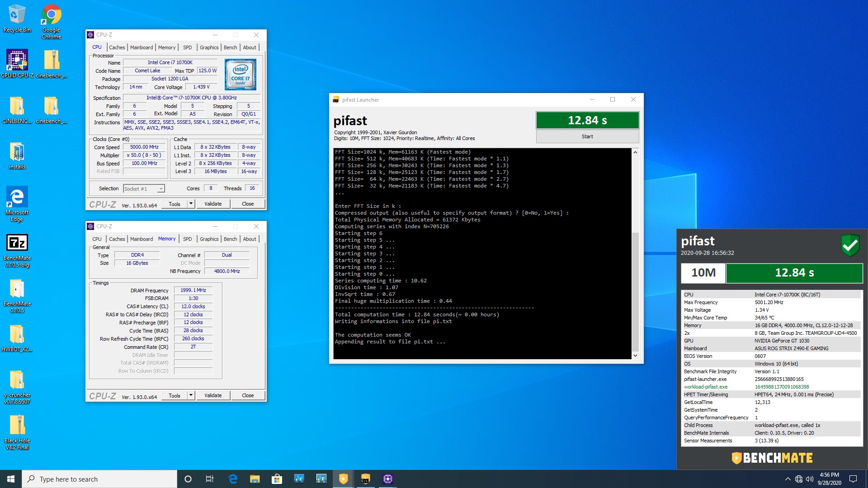
Task: Open the y-cruncher v0.7.8.9507 folder
Action: [17, 387]
